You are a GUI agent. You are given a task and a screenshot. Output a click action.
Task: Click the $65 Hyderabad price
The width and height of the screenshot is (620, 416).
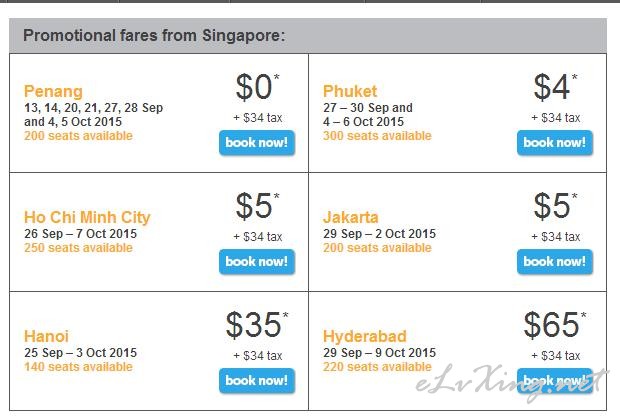point(554,325)
